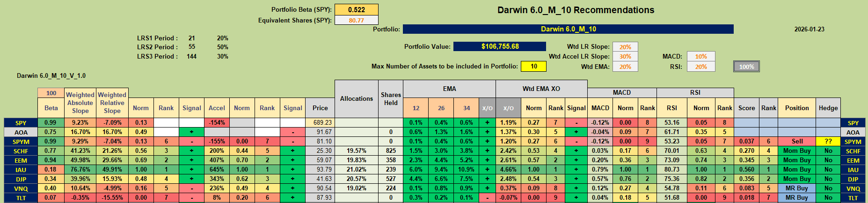Click the IAU accel value 645%

click(x=217, y=169)
